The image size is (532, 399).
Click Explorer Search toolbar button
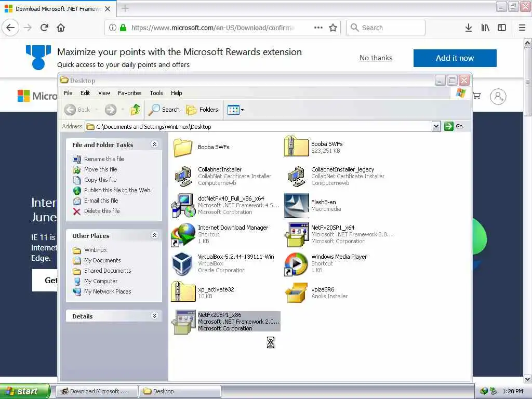point(164,110)
